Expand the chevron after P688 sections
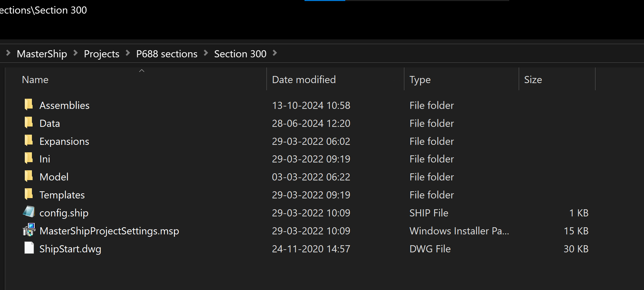The width and height of the screenshot is (644, 290). click(206, 53)
